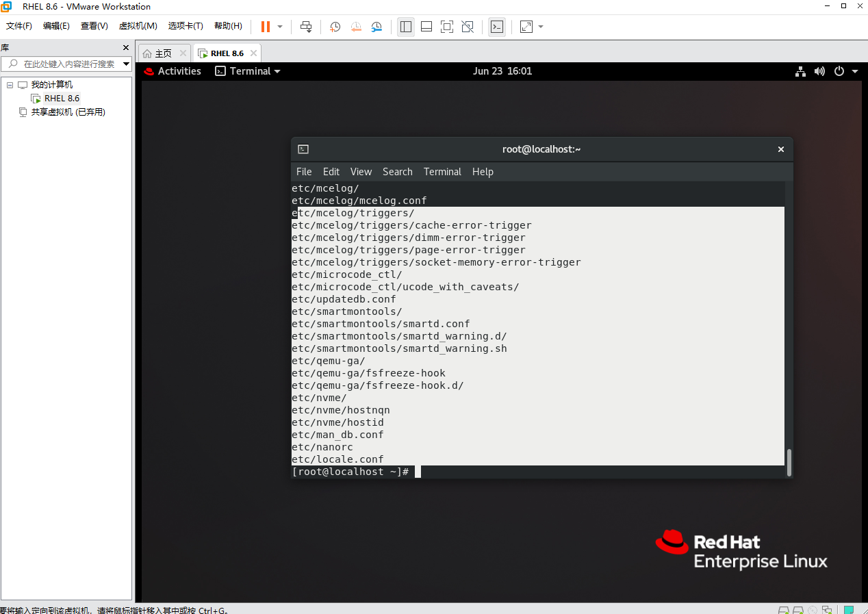
Task: Click the terminal window title bar icon
Action: pyautogui.click(x=303, y=149)
